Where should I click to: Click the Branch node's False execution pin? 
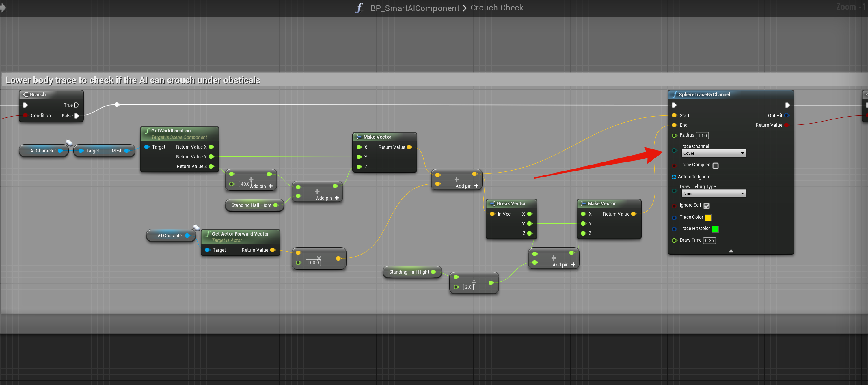[x=77, y=116]
